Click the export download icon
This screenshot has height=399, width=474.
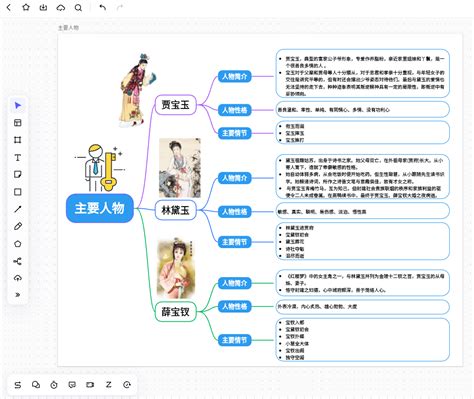point(43,7)
